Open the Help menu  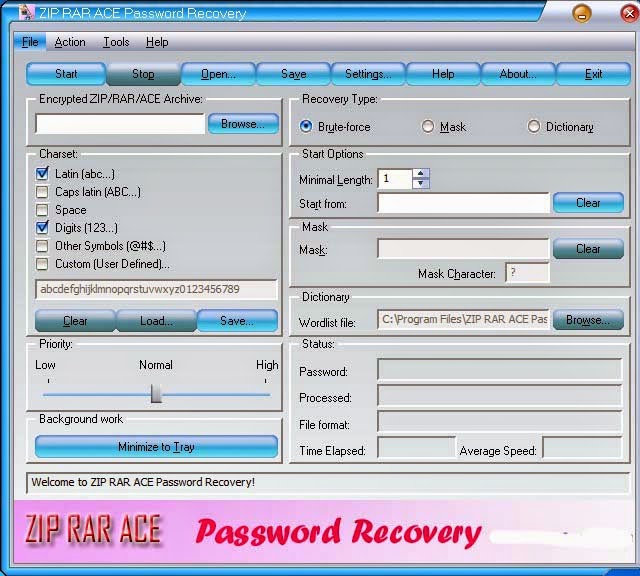[x=157, y=42]
